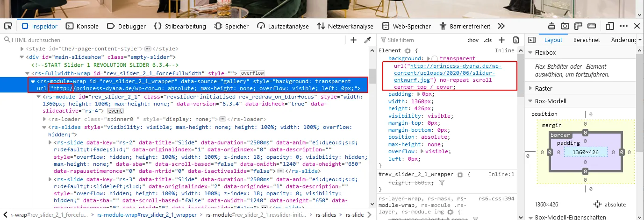Open the more tools chevron

click(501, 26)
